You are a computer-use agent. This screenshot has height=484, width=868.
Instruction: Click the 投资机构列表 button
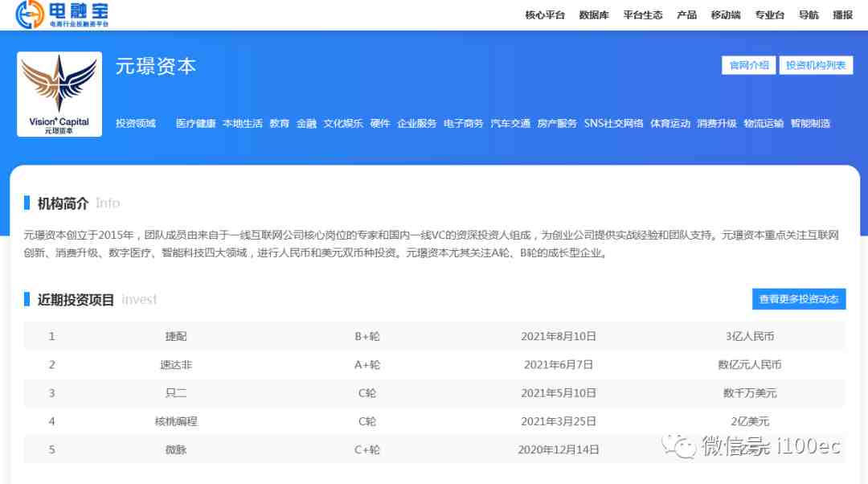816,65
